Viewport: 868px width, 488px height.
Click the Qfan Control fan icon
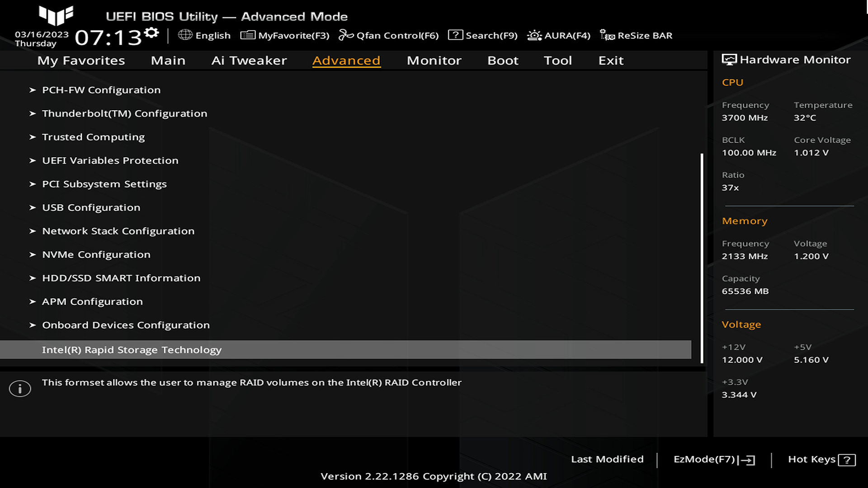tap(346, 35)
